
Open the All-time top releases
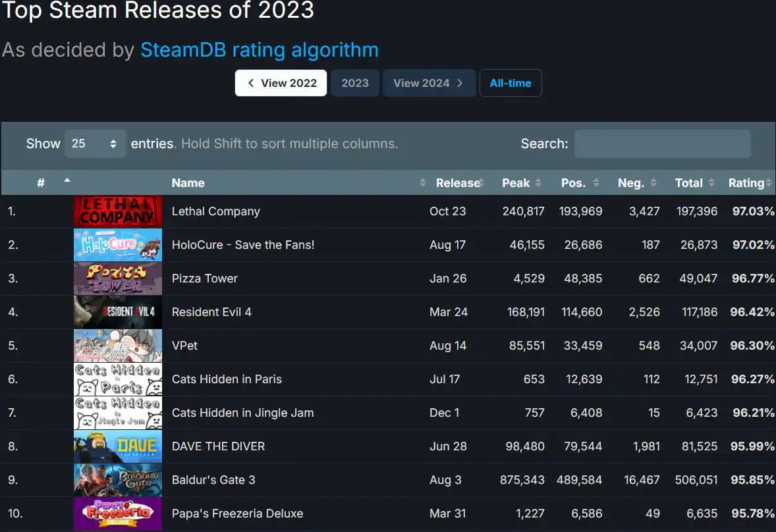[511, 83]
